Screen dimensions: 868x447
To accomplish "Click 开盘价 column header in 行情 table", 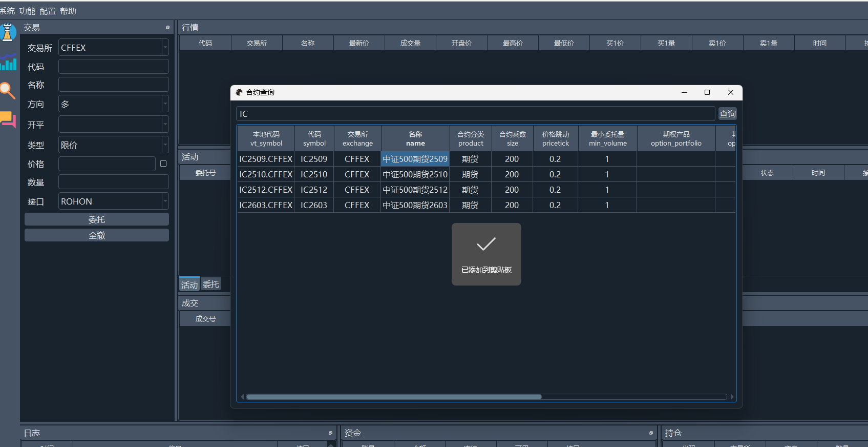I will click(x=461, y=43).
